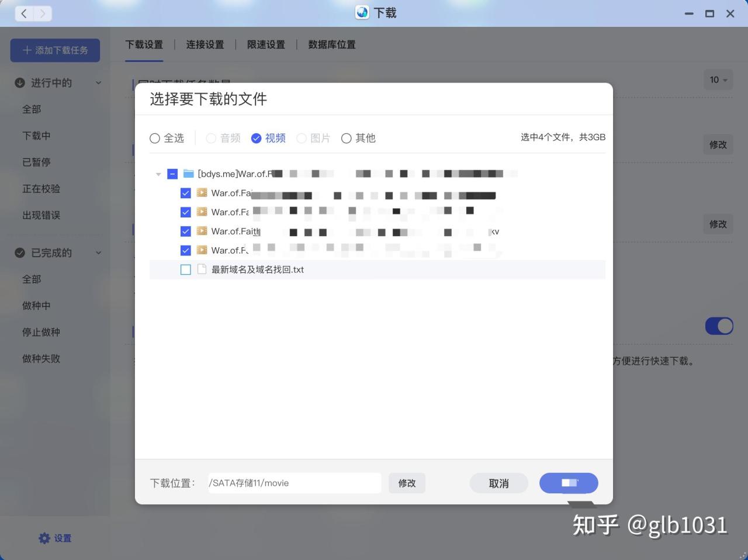
Task: Open the simultaneous tasks count dropdown showing 10
Action: [718, 80]
